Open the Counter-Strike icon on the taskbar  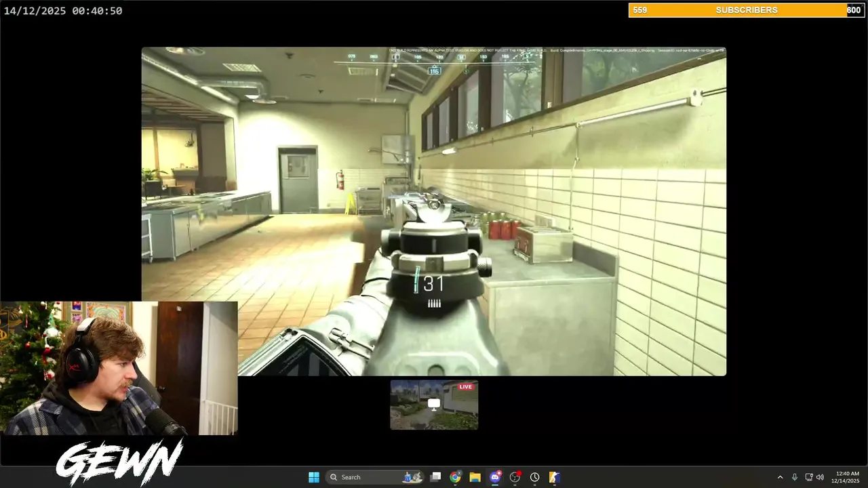pos(554,477)
